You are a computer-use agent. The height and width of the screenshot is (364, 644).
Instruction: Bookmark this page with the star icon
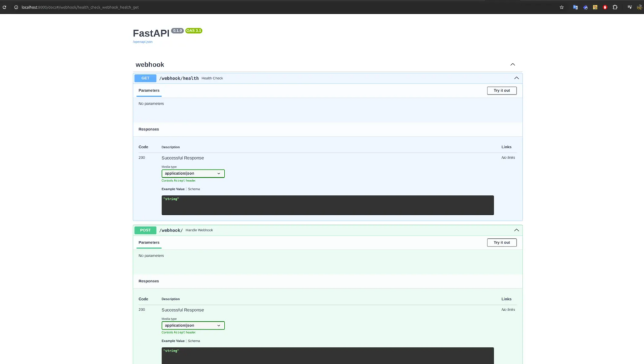(561, 7)
